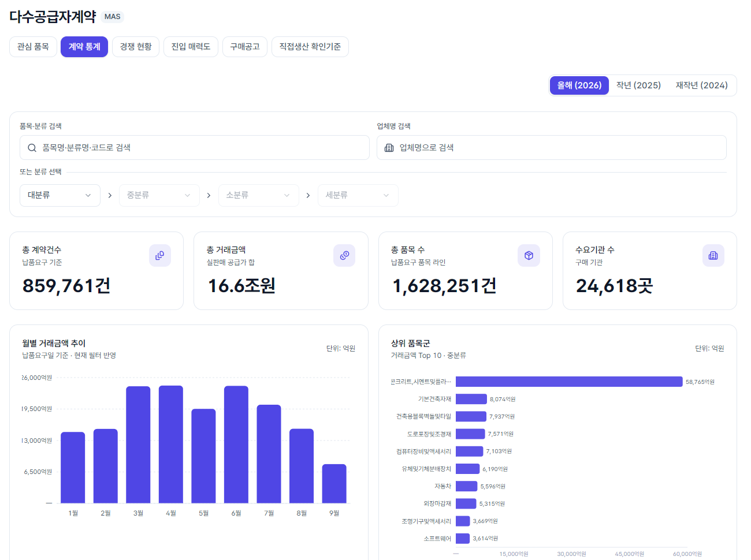Open the 대분류 dropdown
The image size is (751, 560).
point(60,195)
